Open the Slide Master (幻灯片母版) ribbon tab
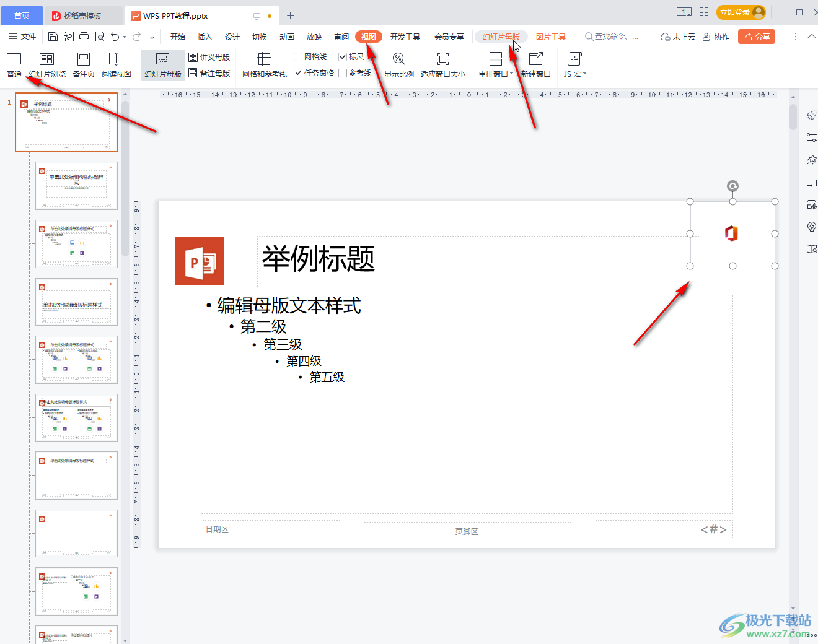This screenshot has height=644, width=818. pos(501,37)
